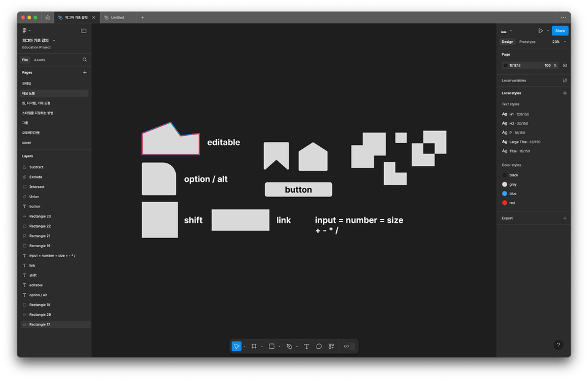Open the Untitled file tab
The width and height of the screenshot is (588, 380).
coord(118,18)
